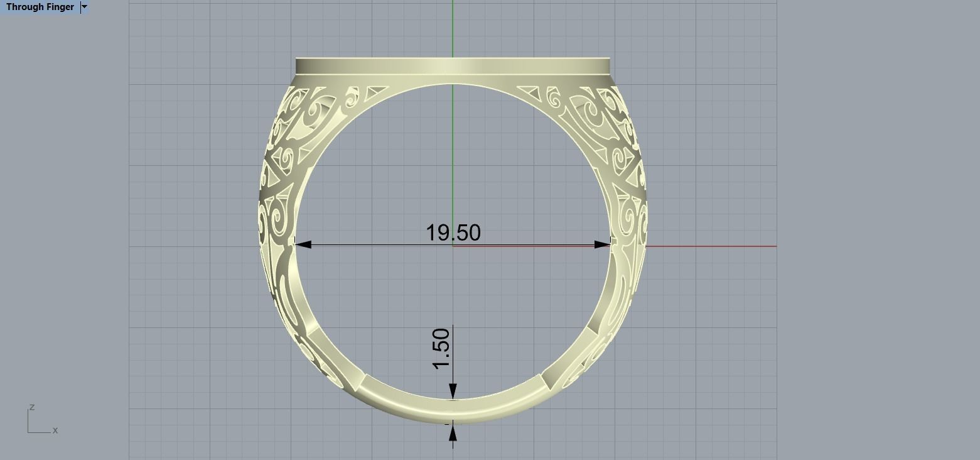Expand the viewport title dropdown arrow
980x460 pixels.
85,7
